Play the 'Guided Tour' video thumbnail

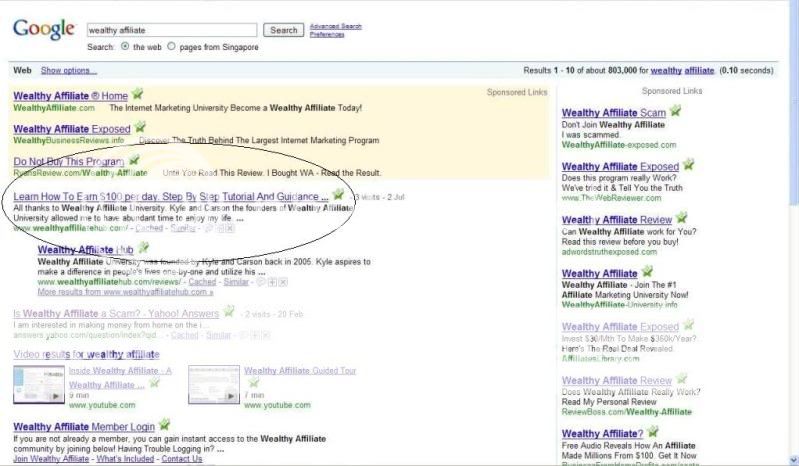(x=214, y=385)
